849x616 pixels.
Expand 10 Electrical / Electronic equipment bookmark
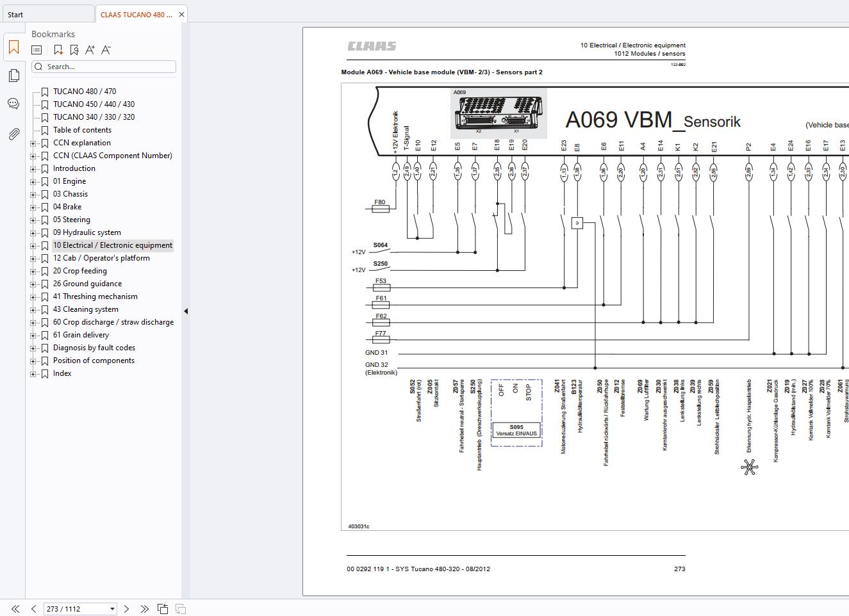[x=33, y=246]
